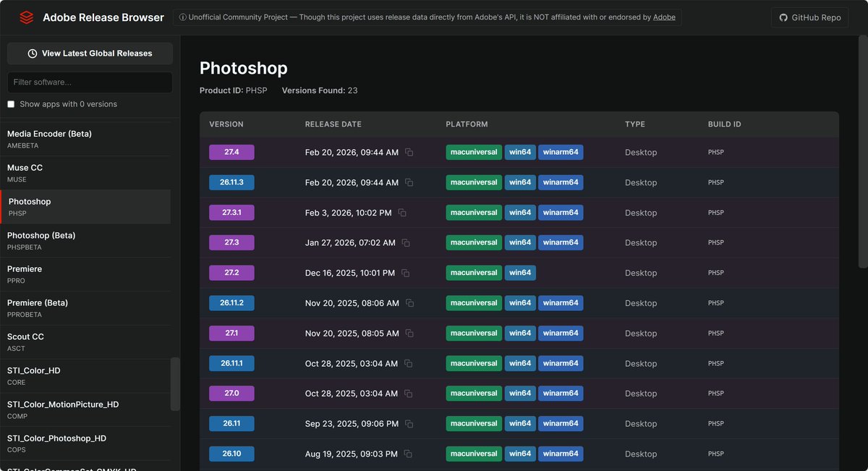Open version 26.11.2 badge

point(231,303)
